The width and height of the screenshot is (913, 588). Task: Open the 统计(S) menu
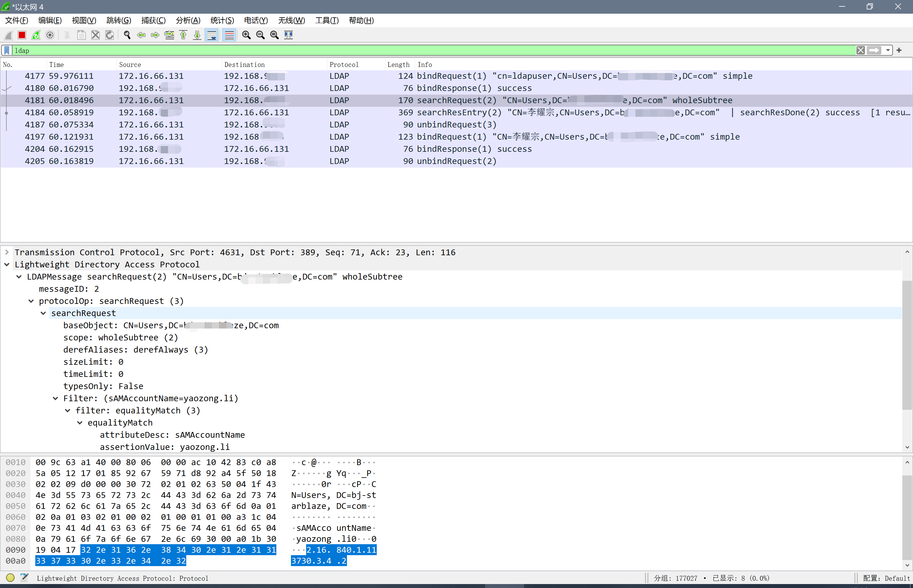point(222,20)
